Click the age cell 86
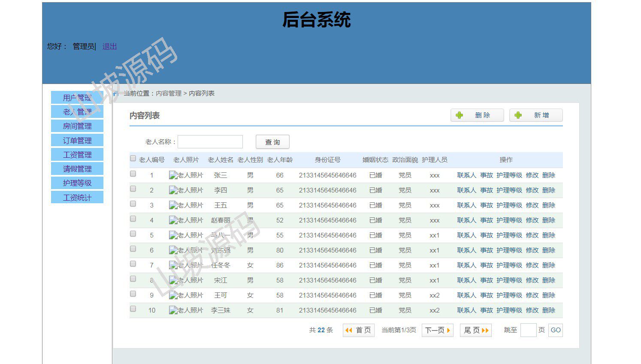This screenshot has height=364, width=641. (x=280, y=265)
